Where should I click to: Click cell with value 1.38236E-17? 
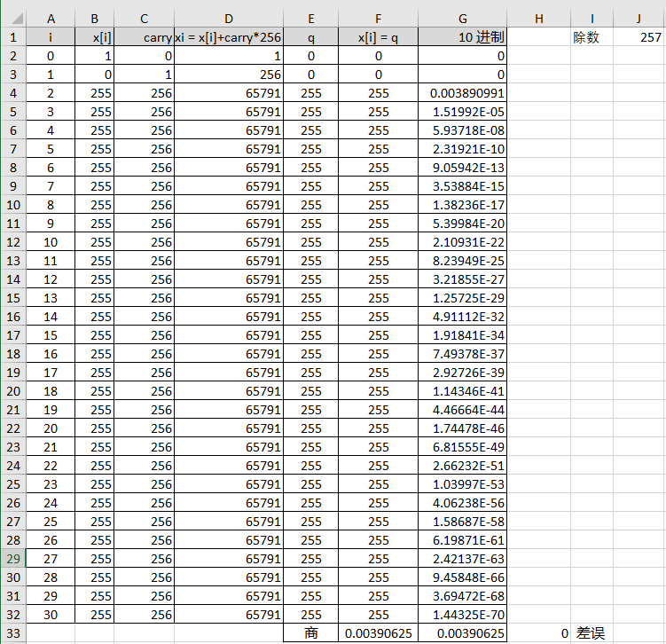463,205
